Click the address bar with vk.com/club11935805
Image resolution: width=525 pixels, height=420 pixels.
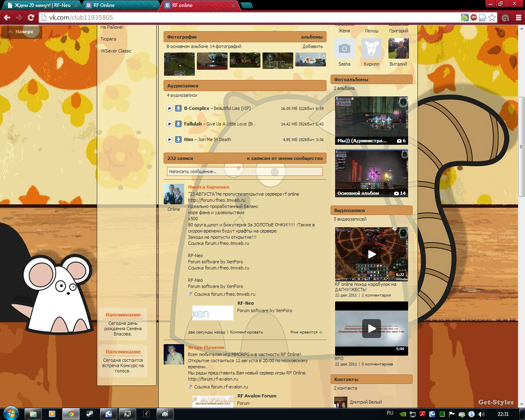(x=250, y=17)
